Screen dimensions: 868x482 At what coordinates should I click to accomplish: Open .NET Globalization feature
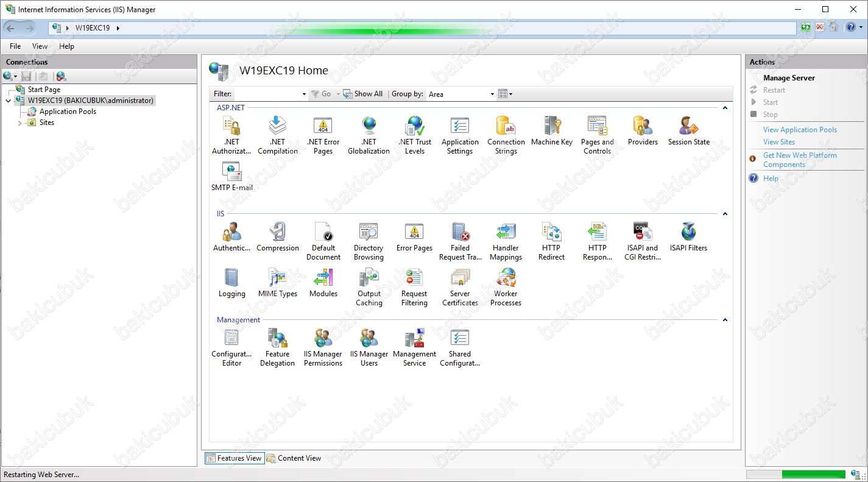[x=369, y=135]
